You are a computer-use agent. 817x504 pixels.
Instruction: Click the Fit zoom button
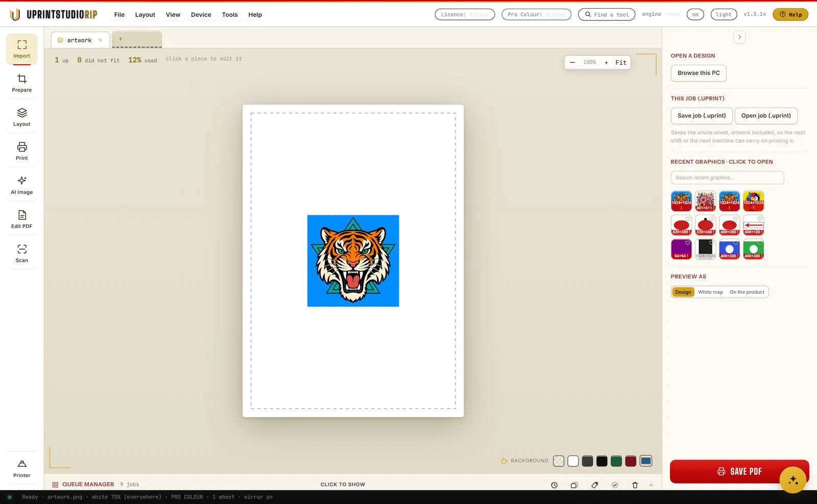[621, 62]
